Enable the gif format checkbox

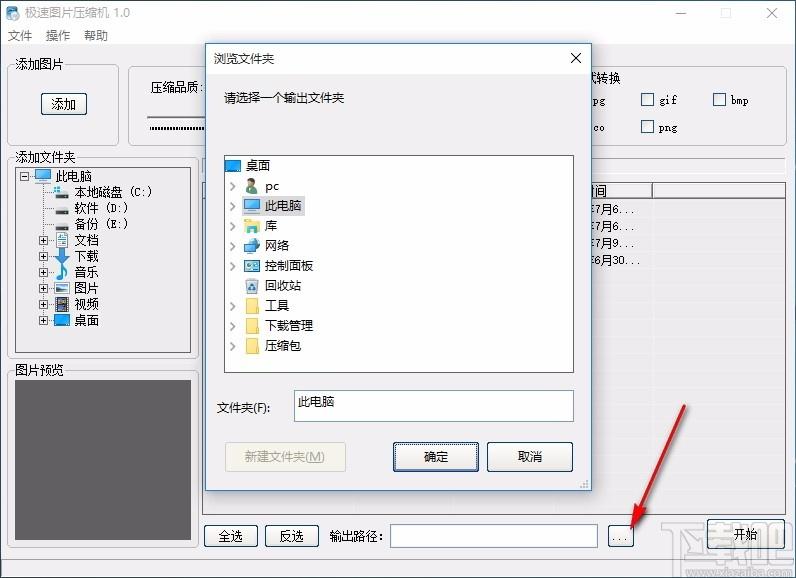(647, 99)
